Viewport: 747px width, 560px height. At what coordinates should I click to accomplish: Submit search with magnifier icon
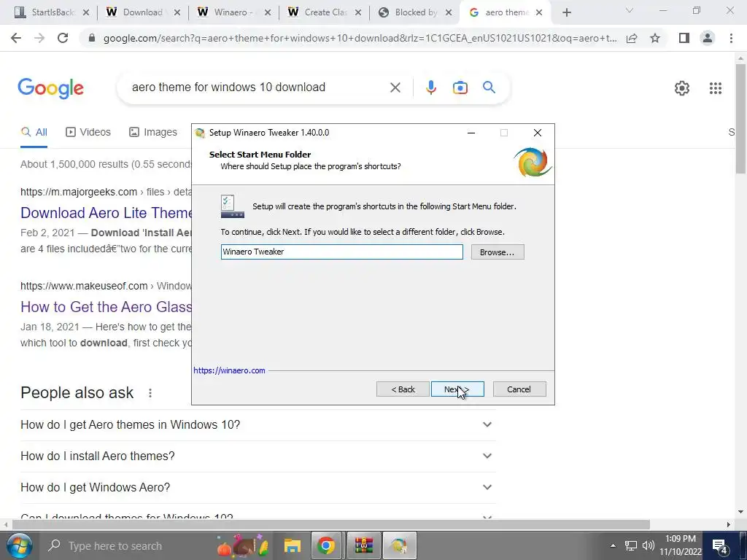pyautogui.click(x=489, y=87)
